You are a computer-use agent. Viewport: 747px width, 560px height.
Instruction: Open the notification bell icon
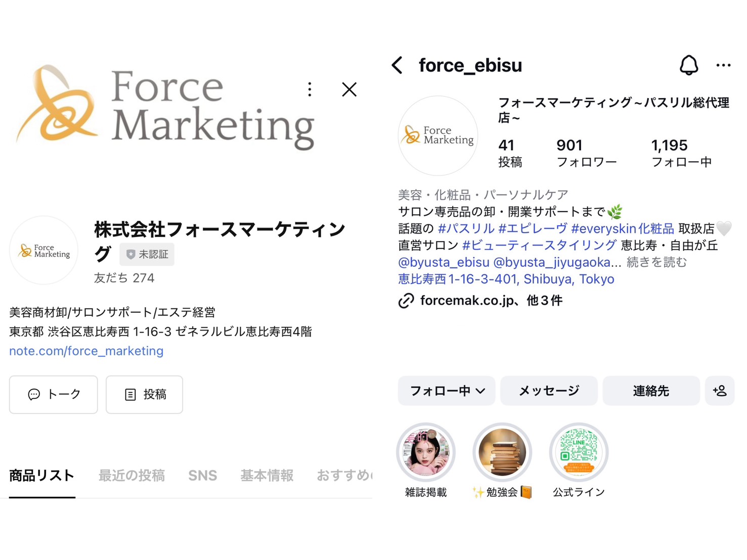(x=688, y=65)
